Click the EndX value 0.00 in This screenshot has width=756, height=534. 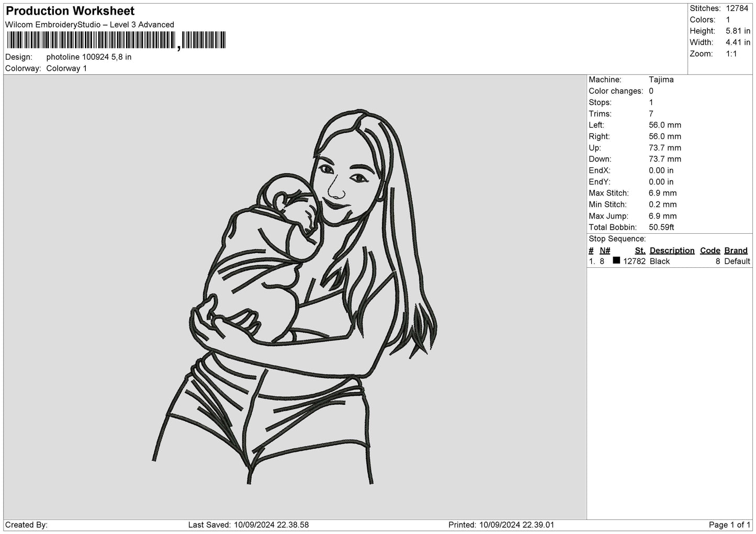[661, 171]
